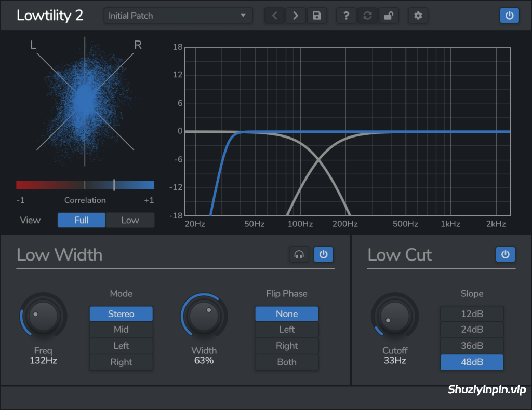Image resolution: width=532 pixels, height=410 pixels.
Task: Click the 63% width value
Action: point(204,360)
